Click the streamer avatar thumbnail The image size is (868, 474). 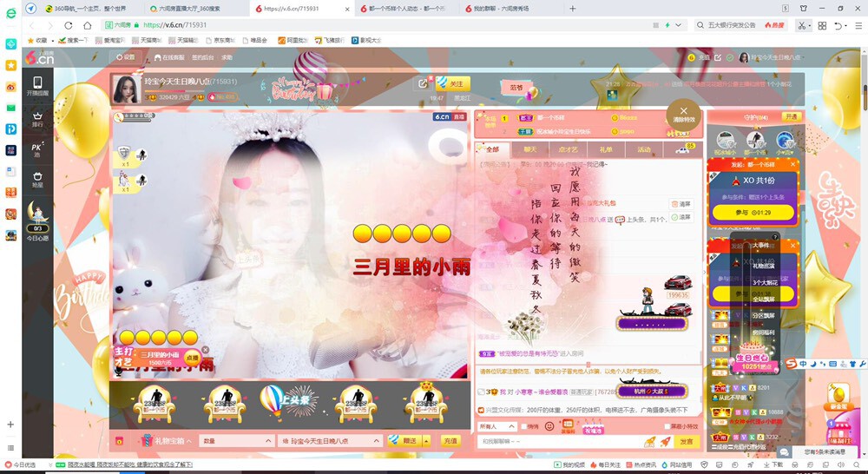[126, 89]
